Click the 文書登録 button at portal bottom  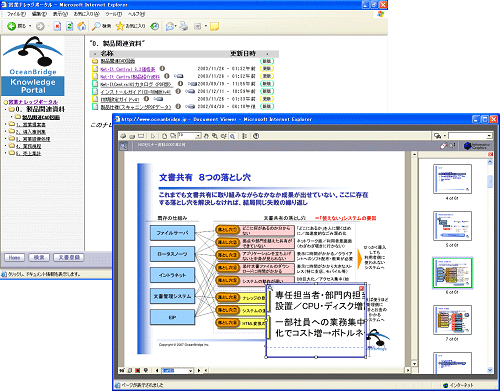pyautogui.click(x=69, y=257)
